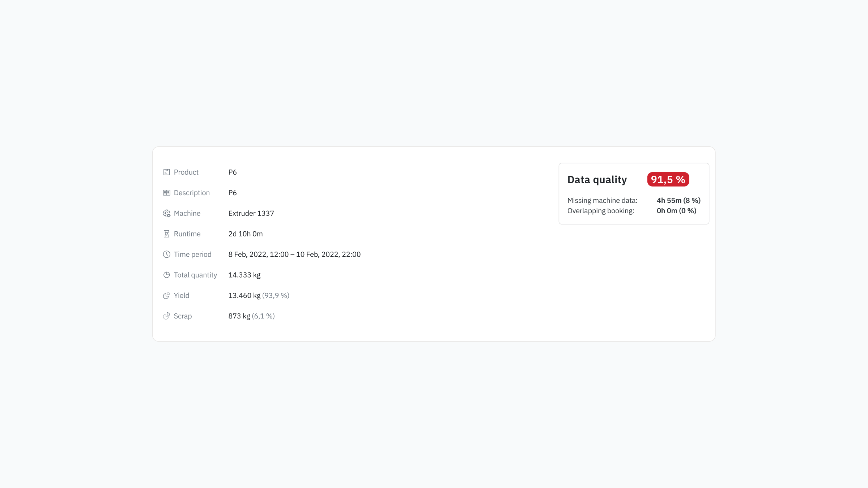Click the Yield pie chart icon
This screenshot has height=488, width=868.
(166, 295)
